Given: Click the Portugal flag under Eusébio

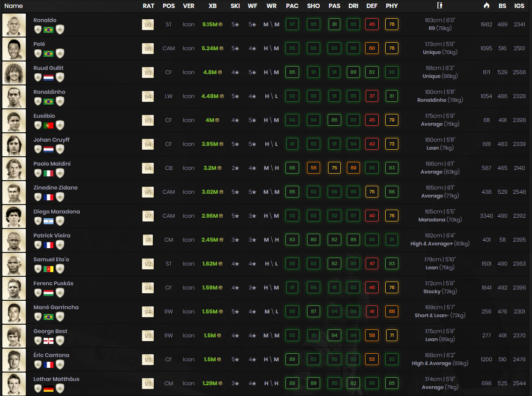Looking at the screenshot, I should 49,126.
